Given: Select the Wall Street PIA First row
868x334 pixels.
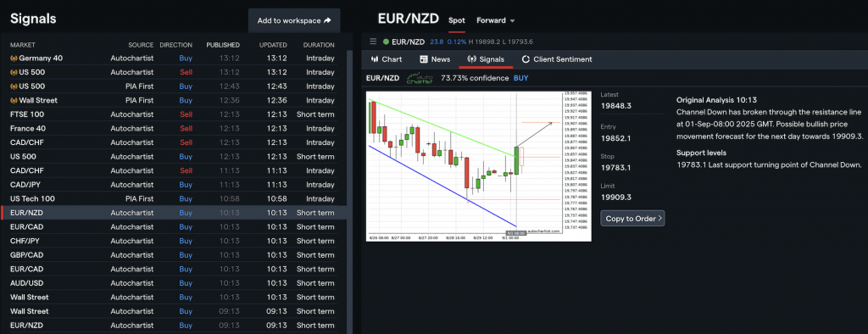Looking at the screenshot, I should click(172, 100).
